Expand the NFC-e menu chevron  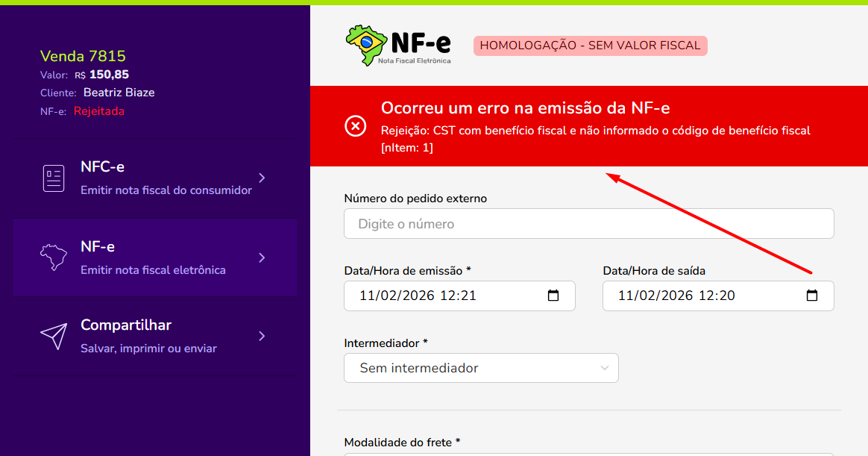coord(262,178)
